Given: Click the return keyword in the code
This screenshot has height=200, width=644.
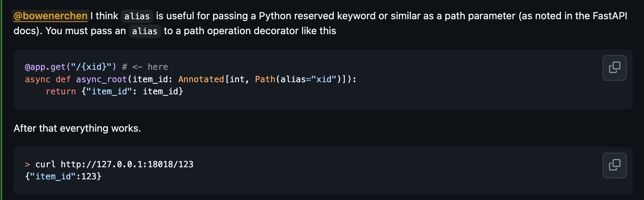Looking at the screenshot, I should tap(61, 91).
